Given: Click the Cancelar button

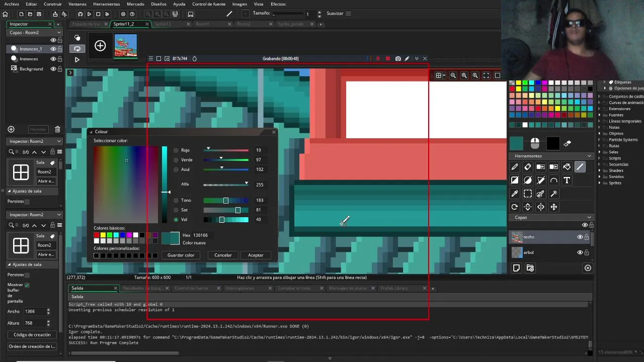Looking at the screenshot, I should pyautogui.click(x=223, y=255).
